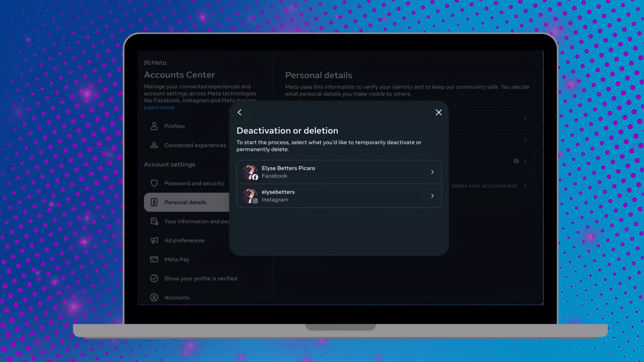This screenshot has width=644, height=362.
Task: Expand the Instagram account row chevron
Action: tap(432, 196)
